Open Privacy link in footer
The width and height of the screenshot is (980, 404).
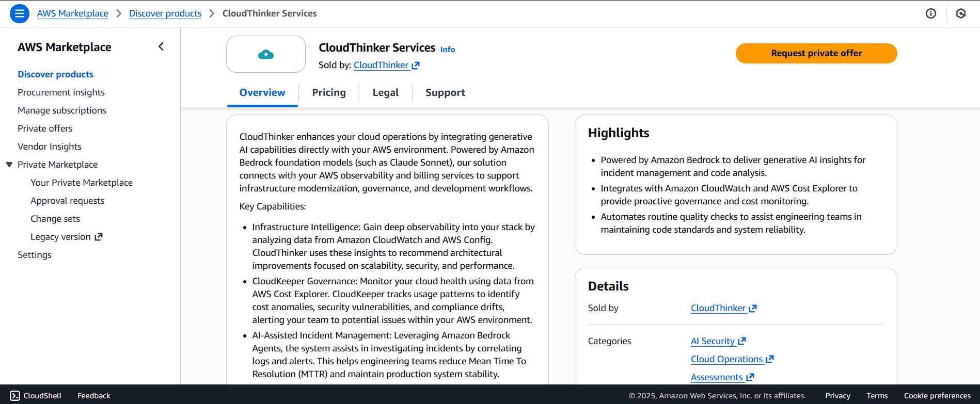pyautogui.click(x=837, y=396)
